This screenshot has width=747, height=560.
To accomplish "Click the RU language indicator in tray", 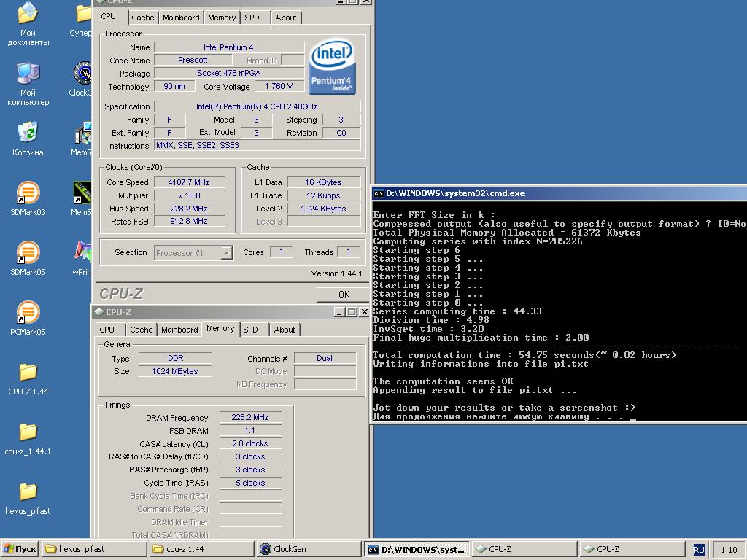I will [x=699, y=550].
